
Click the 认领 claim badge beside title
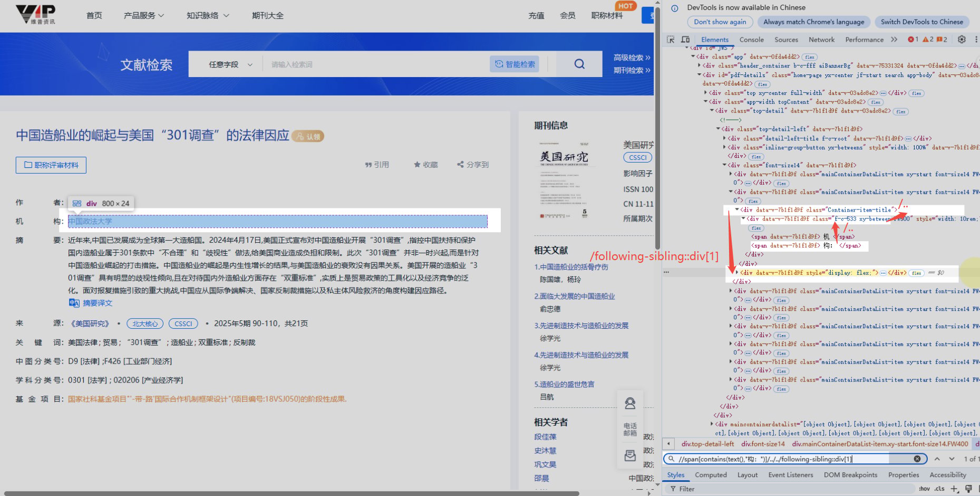point(308,136)
